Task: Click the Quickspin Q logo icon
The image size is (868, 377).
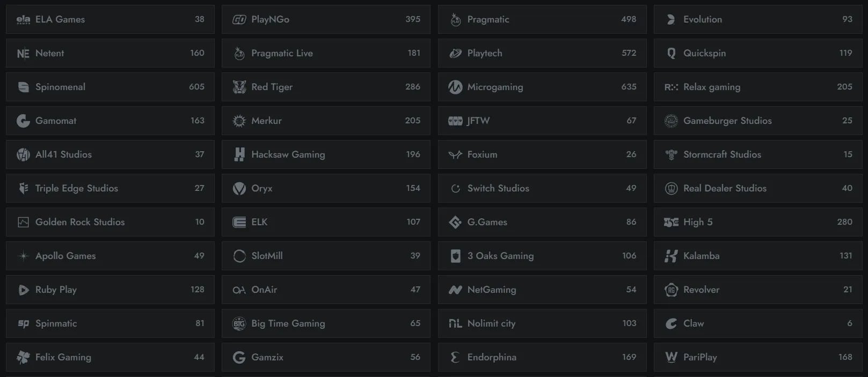Action: coord(671,53)
